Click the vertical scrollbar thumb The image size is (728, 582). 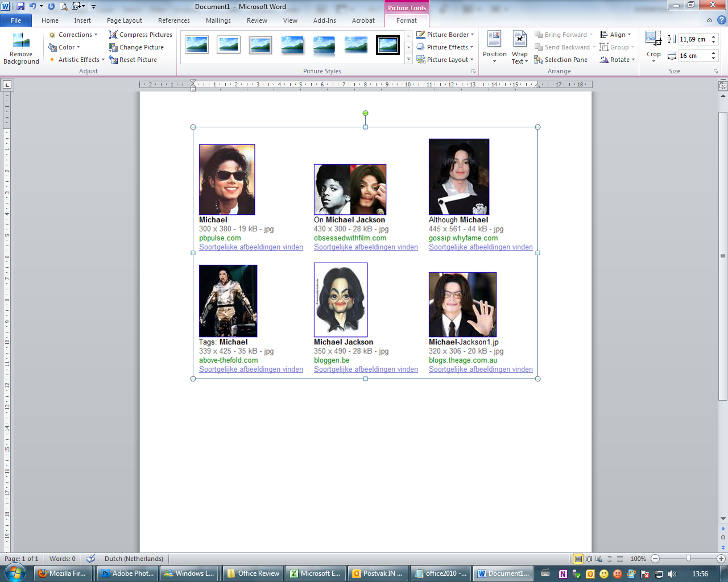tap(723, 256)
